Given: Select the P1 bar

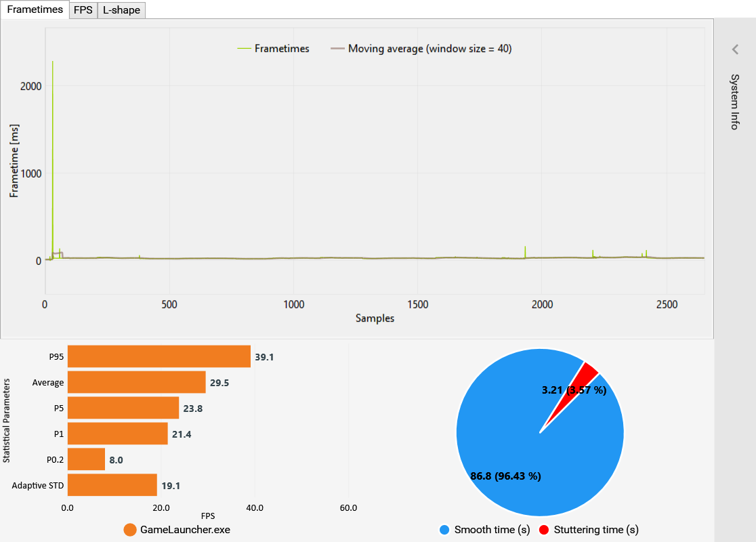Looking at the screenshot, I should pyautogui.click(x=118, y=434).
